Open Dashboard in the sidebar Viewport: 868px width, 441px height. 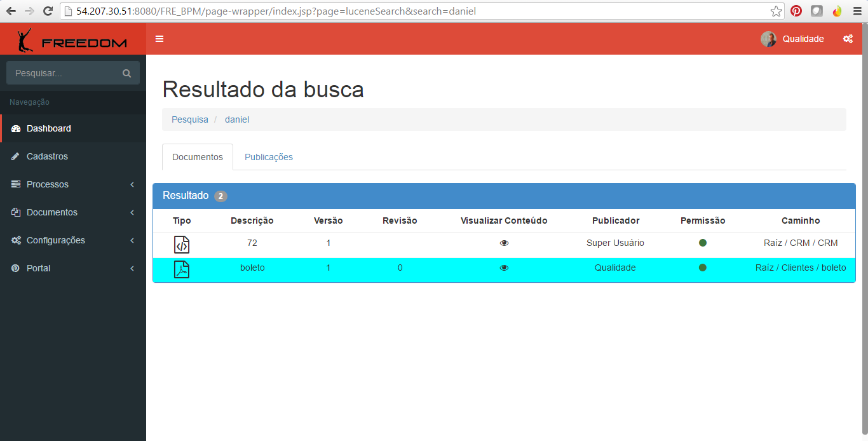pos(73,128)
